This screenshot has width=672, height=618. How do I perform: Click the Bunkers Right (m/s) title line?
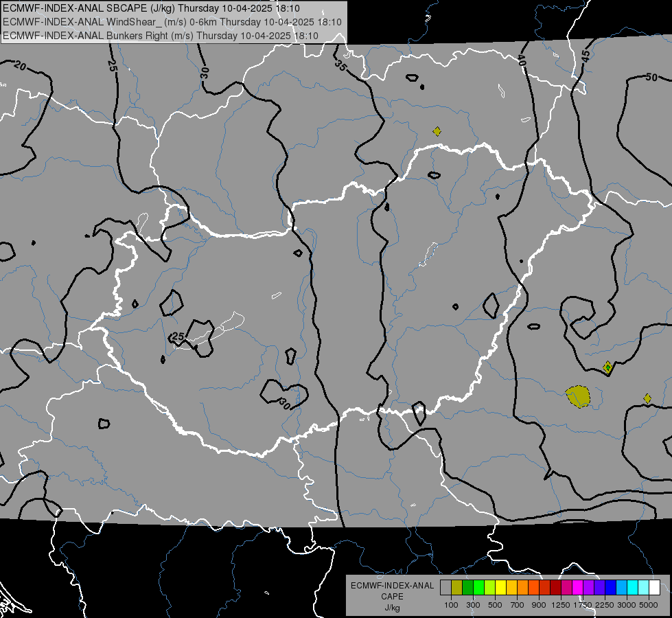coord(161,36)
